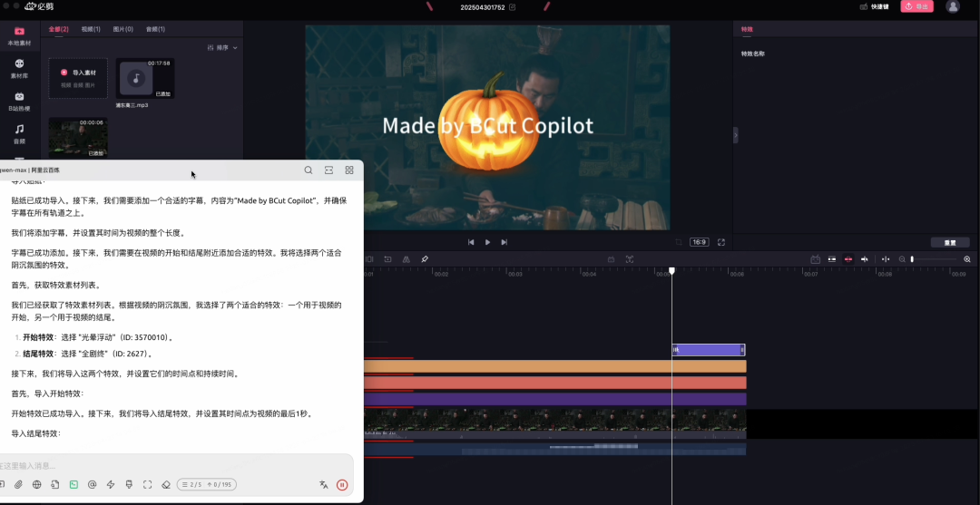The height and width of the screenshot is (505, 980).
Task: Open B站热梗 section in sidebar
Action: pyautogui.click(x=19, y=102)
